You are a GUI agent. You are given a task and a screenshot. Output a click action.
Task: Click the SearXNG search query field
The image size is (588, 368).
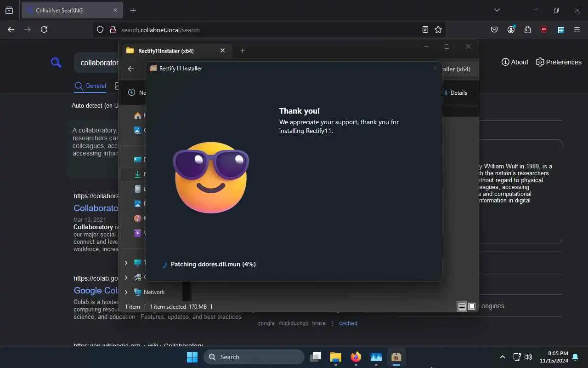coord(97,63)
